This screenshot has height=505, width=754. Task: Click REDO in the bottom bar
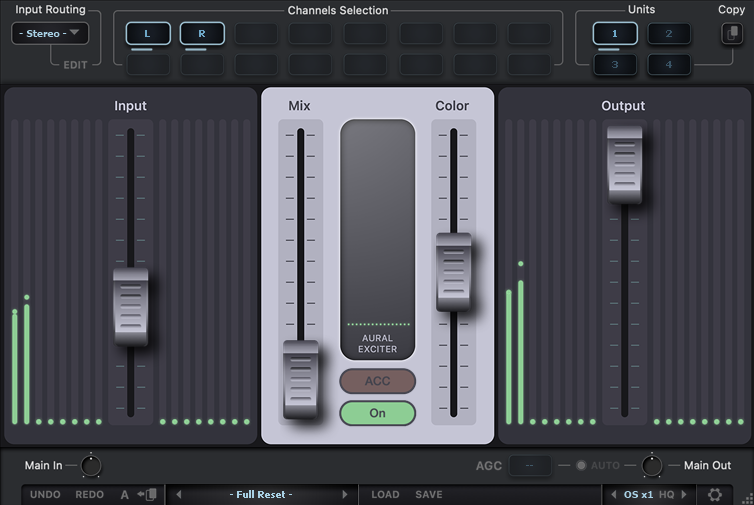click(89, 494)
